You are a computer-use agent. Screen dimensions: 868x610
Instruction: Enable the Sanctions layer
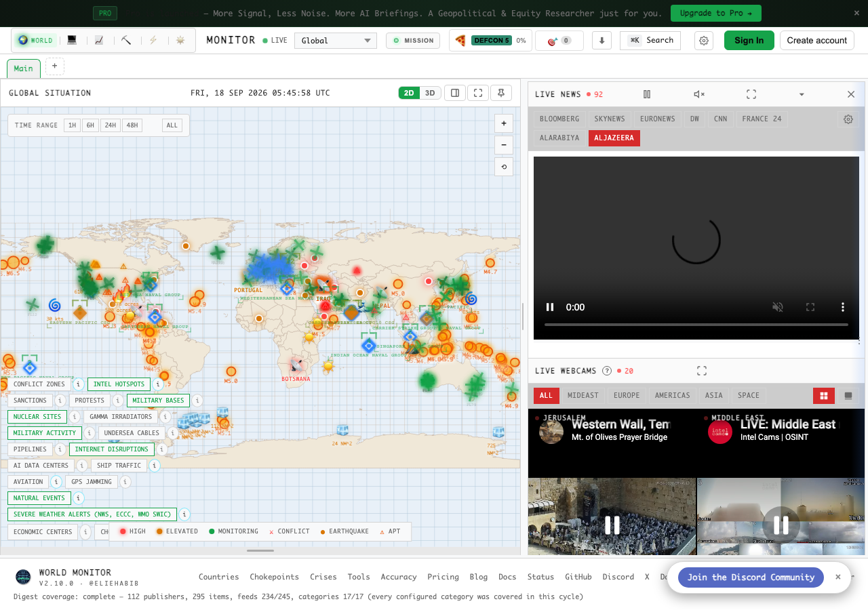(31, 401)
